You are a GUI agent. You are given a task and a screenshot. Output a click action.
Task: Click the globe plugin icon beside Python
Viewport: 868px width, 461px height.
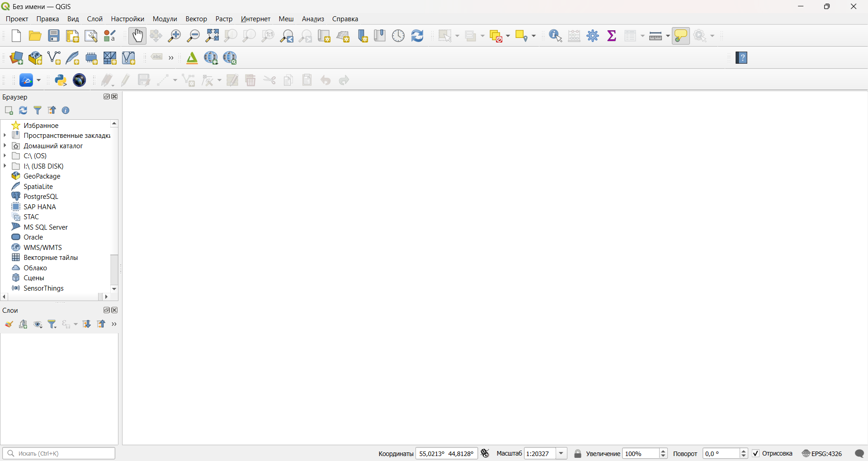coord(80,80)
